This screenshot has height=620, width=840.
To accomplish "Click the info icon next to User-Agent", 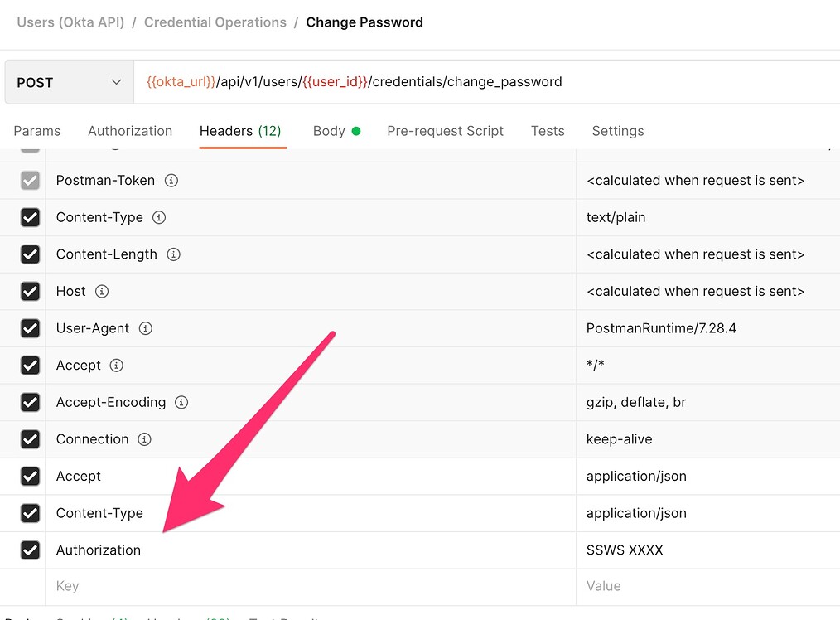I will [x=146, y=328].
